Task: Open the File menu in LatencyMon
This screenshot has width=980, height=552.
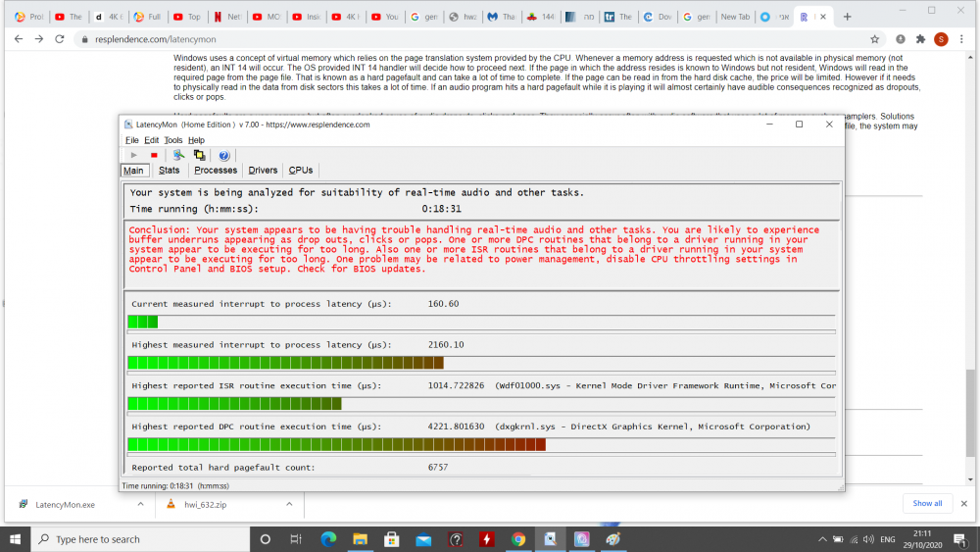Action: click(132, 140)
